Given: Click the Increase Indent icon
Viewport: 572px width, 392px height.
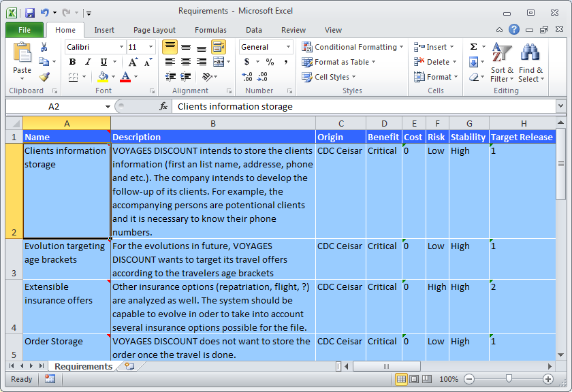Looking at the screenshot, I should tap(186, 77).
